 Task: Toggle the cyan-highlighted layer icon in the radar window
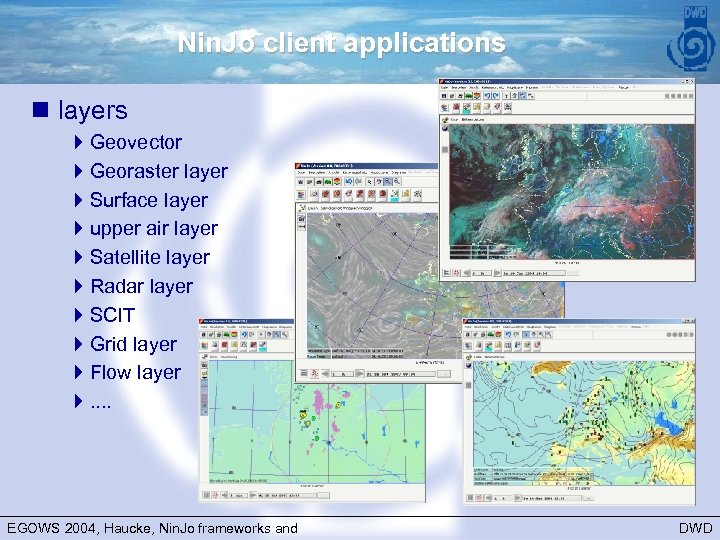pyautogui.click(x=263, y=347)
